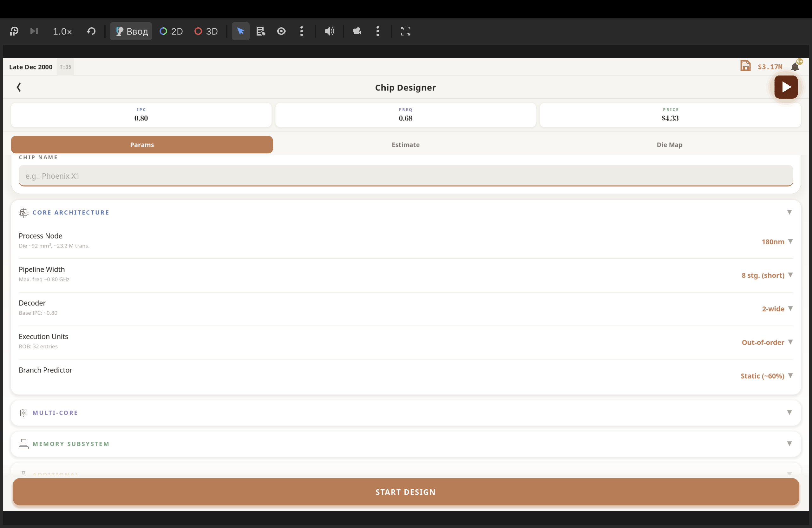812x528 pixels.
Task: Click the save game floppy icon
Action: click(745, 66)
